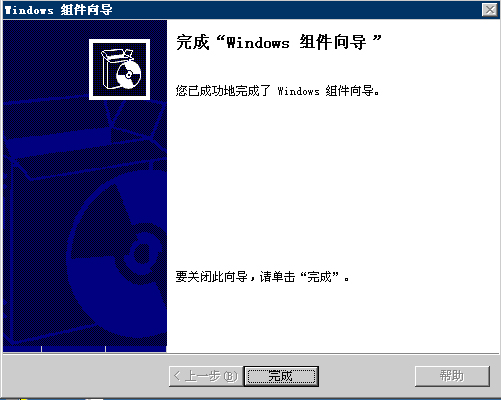Image resolution: width=501 pixels, height=400 pixels.
Task: Click the instruction text 要关闭此向导，请单击"完成"
Action: point(262,277)
